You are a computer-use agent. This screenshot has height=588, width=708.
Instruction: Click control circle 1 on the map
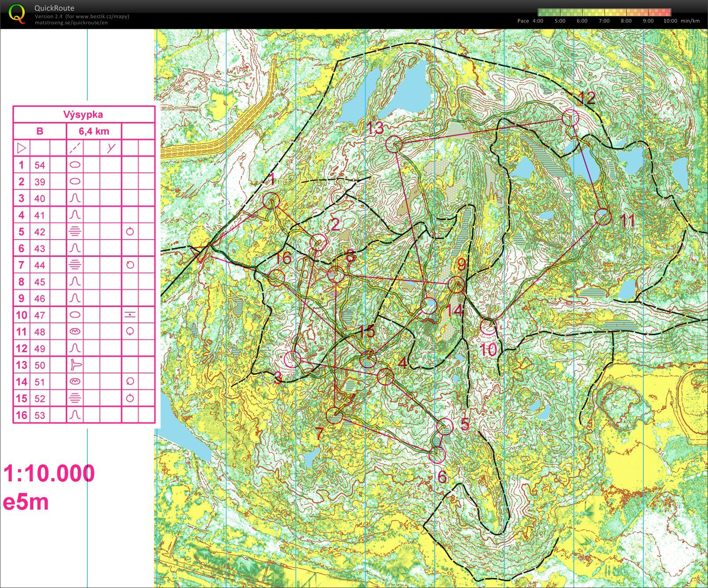(x=271, y=201)
